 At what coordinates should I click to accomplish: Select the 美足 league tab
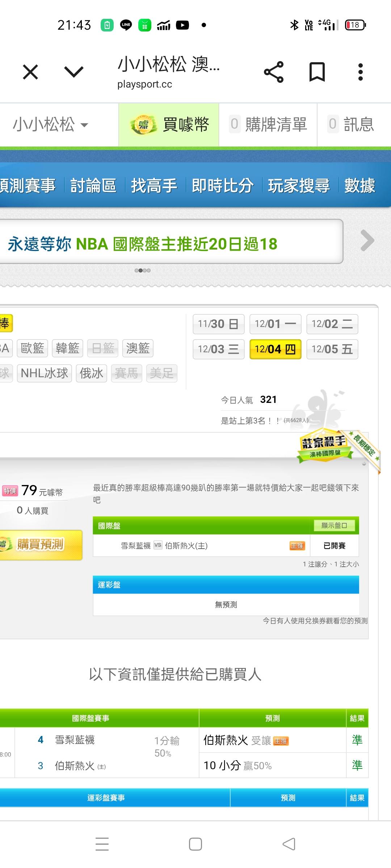162,373
